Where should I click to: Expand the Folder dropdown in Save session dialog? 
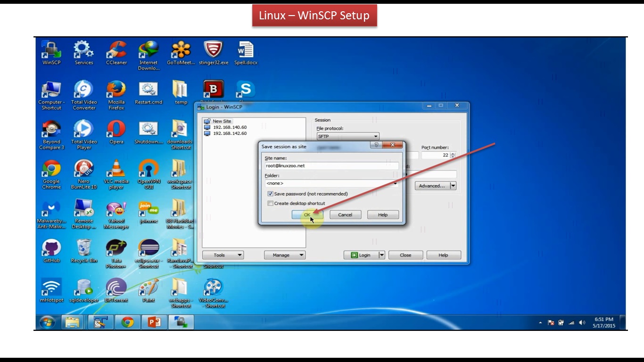point(395,183)
